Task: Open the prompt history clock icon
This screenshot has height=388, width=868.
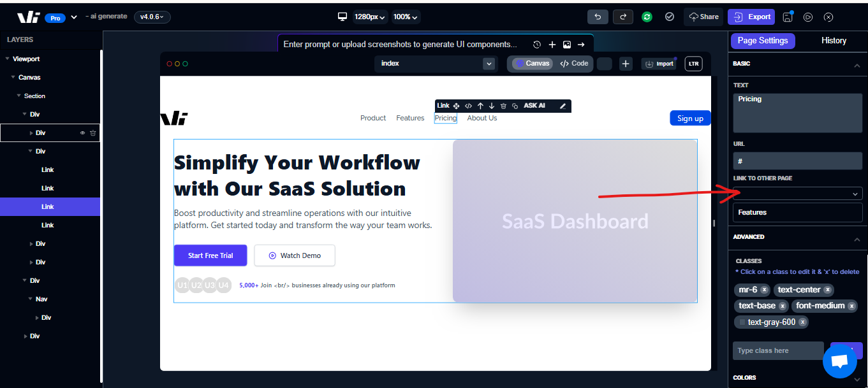Action: 537,45
